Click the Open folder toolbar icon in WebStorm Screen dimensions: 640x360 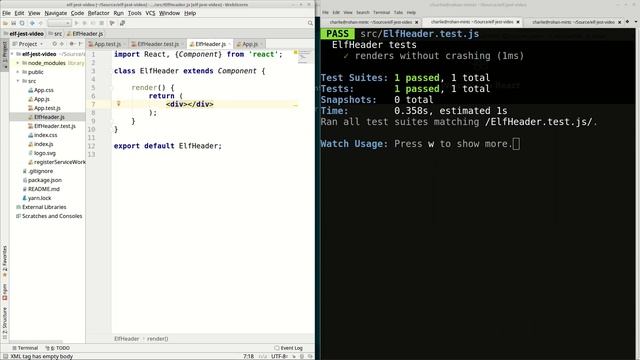pos(5,23)
